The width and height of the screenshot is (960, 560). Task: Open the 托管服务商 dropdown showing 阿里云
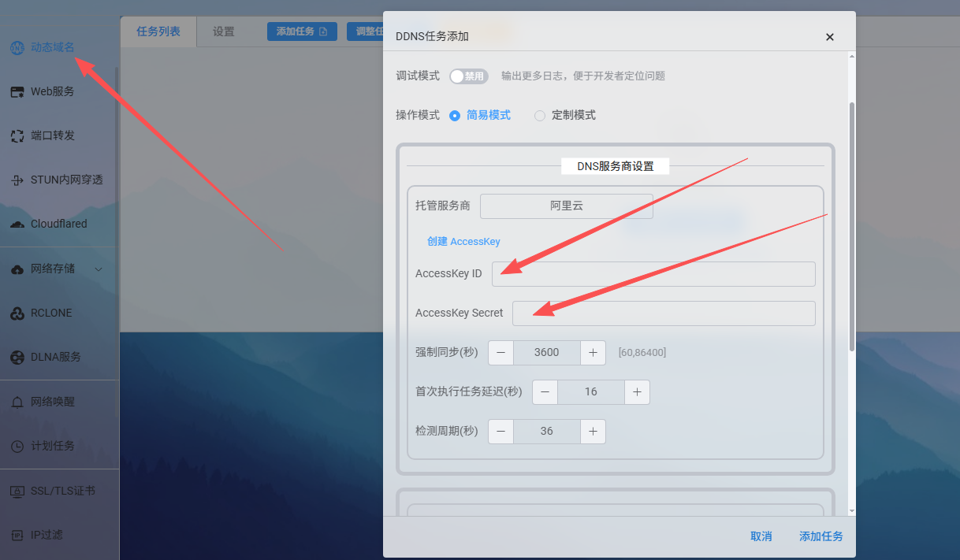(x=567, y=206)
